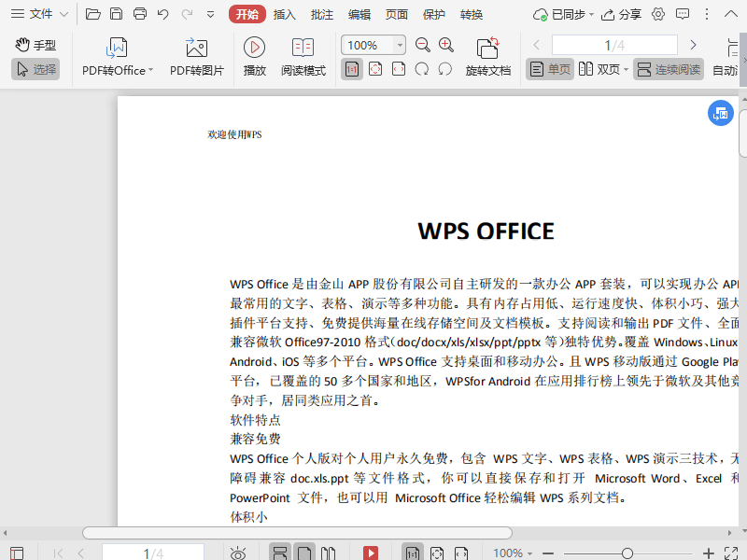Toggle eye protection mode in status bar

pyautogui.click(x=238, y=553)
